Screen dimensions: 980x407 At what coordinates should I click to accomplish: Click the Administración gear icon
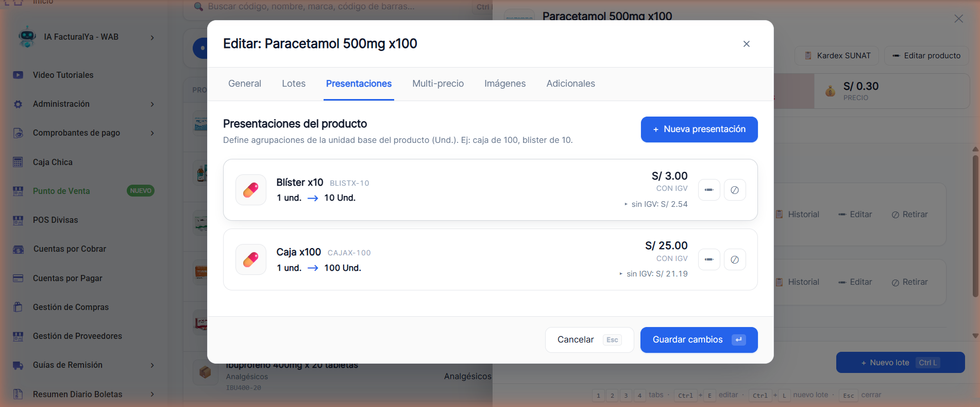click(x=18, y=104)
